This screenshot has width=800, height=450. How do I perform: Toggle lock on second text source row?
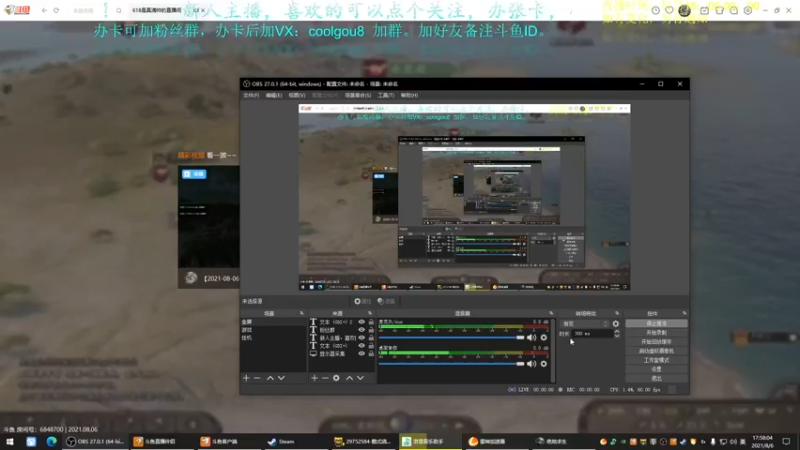tap(371, 330)
